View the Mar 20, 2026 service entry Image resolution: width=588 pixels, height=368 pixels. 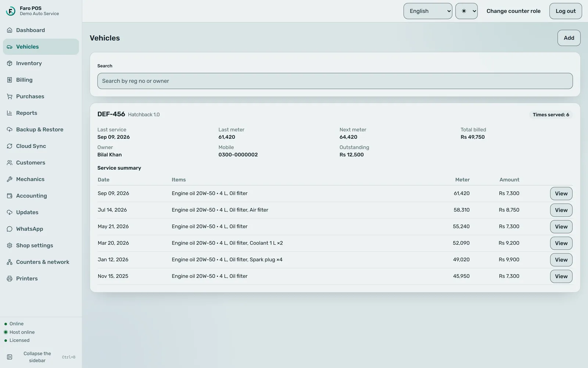pyautogui.click(x=561, y=243)
